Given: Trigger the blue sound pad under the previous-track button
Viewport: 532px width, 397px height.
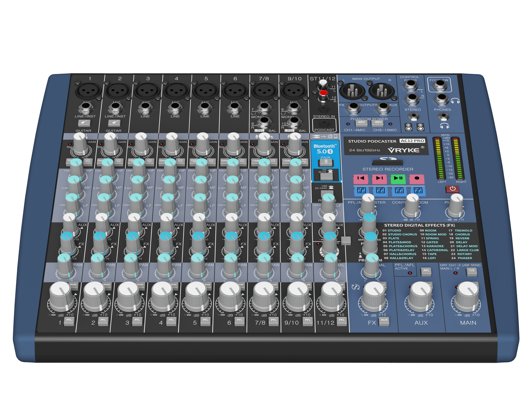Looking at the screenshot, I should click(361, 191).
